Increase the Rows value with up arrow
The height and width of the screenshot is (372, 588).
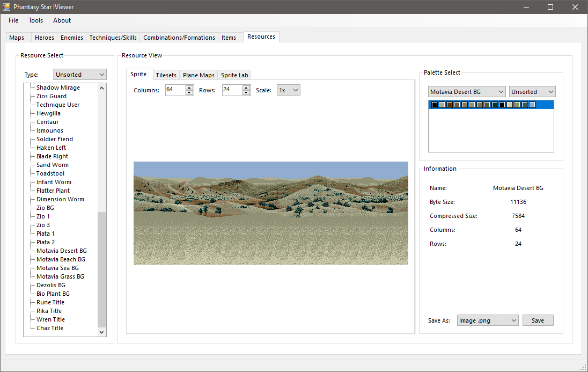point(246,88)
